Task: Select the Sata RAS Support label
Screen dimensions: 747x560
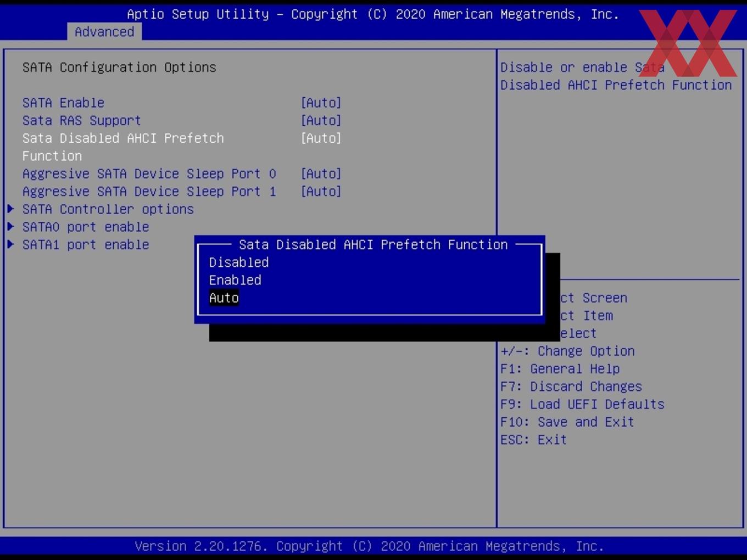Action: 81,120
